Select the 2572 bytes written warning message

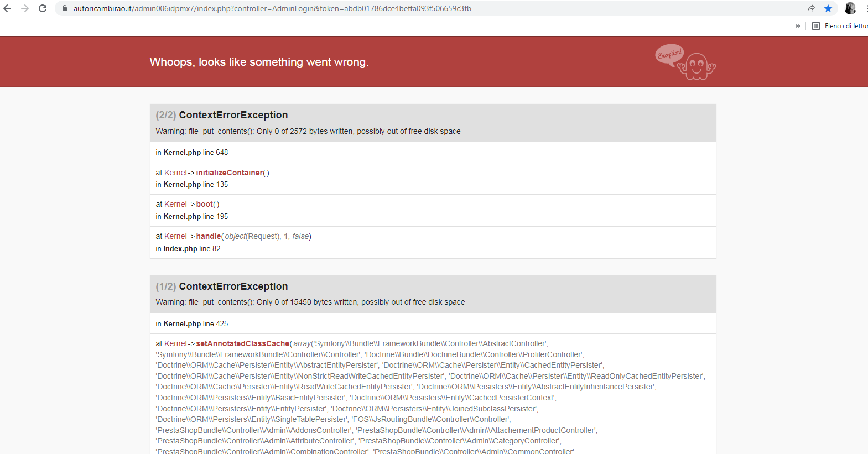point(308,131)
